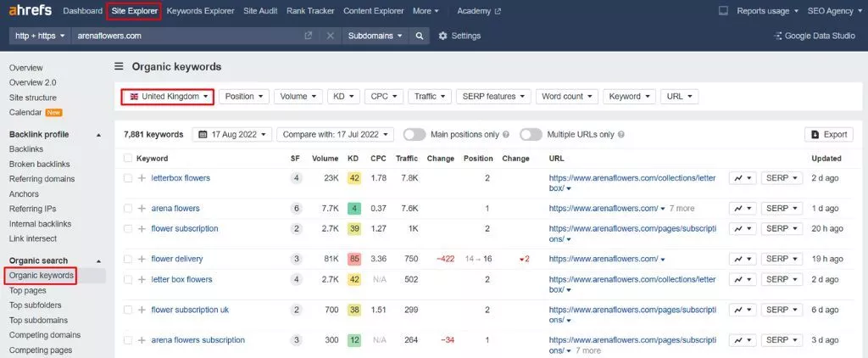Open the http + https protocol dropdown
Screen dimensions: 868x358
tap(40, 36)
